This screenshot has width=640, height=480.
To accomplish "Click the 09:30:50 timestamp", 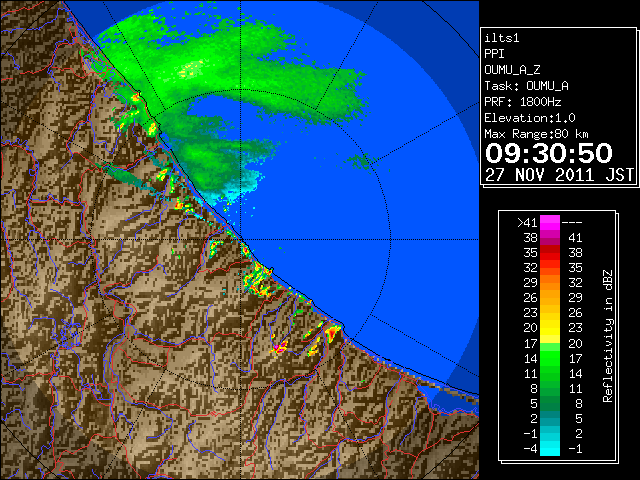I will pos(549,153).
